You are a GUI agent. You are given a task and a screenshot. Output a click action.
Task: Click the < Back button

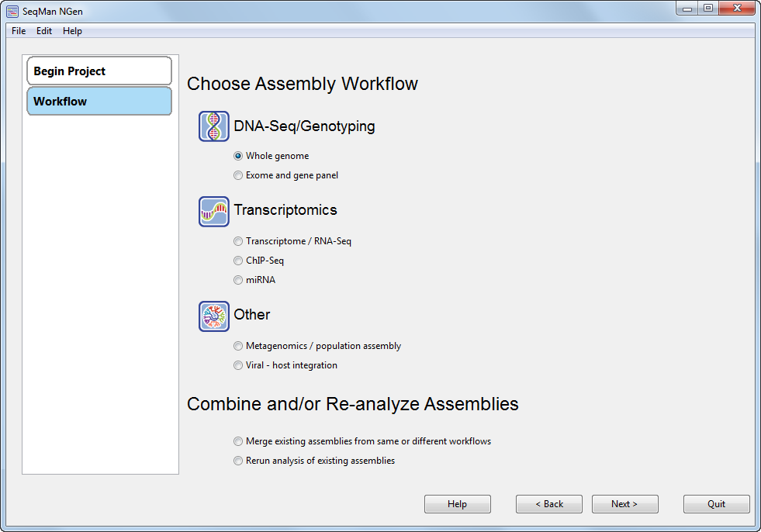(x=549, y=504)
